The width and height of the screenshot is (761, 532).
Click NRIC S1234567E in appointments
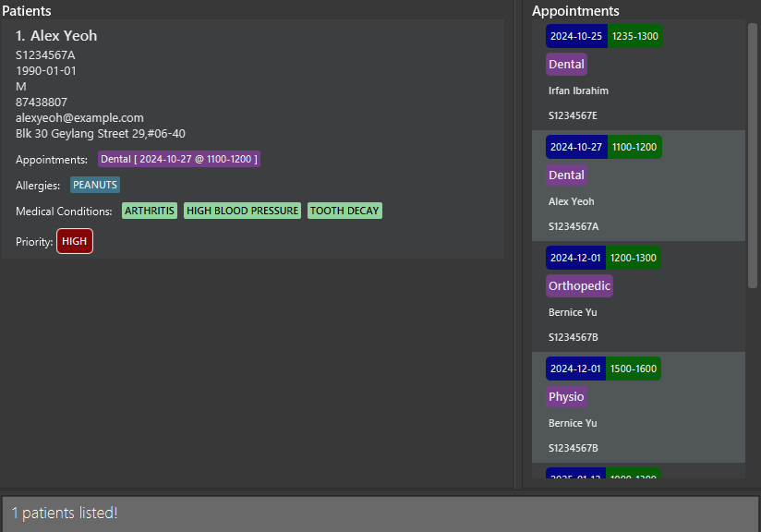tap(573, 115)
